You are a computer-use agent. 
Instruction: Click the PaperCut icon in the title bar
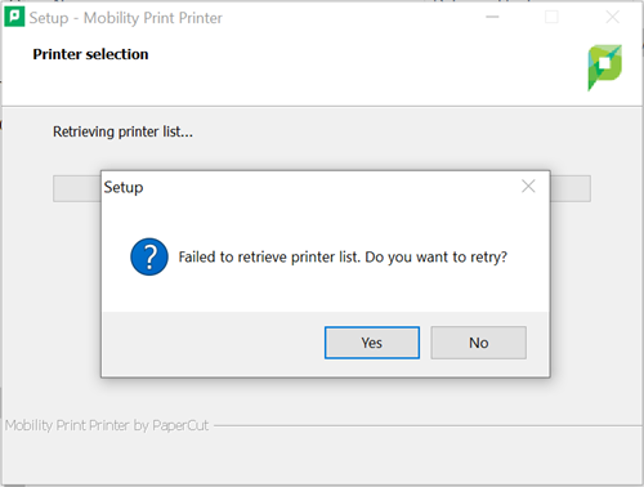14,17
